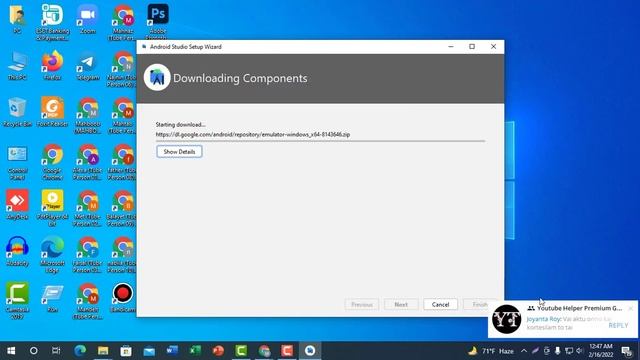Screen dimensions: 640x360
Task: Open the Adobe Photoshop desktop shortcut
Action: pyautogui.click(x=158, y=21)
